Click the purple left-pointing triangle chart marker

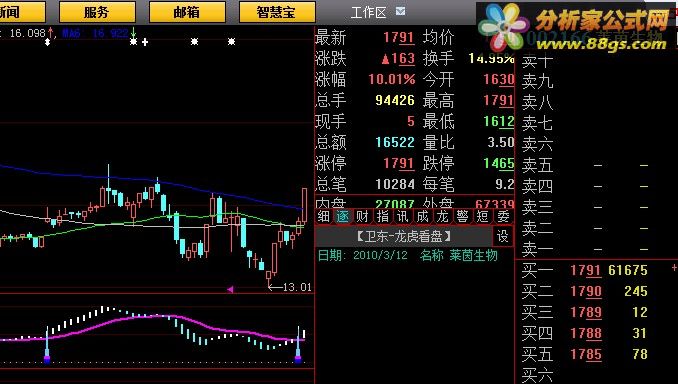pos(230,289)
